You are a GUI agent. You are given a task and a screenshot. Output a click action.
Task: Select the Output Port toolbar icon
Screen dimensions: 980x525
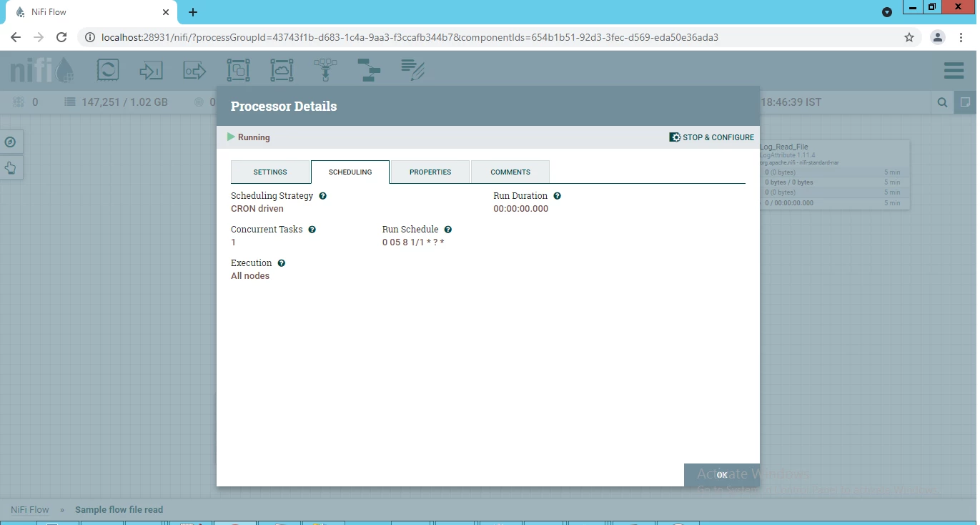[x=194, y=70]
